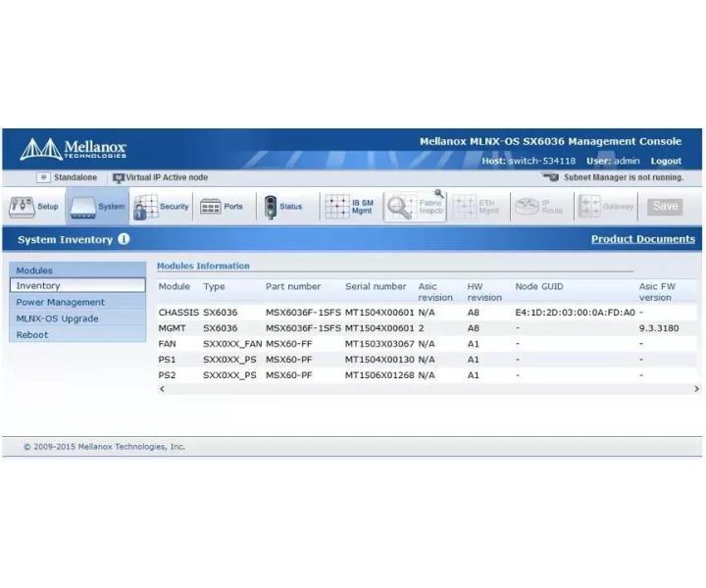Open the IB SM Mgmt grid icon
The height and width of the screenshot is (588, 706).
337,207
